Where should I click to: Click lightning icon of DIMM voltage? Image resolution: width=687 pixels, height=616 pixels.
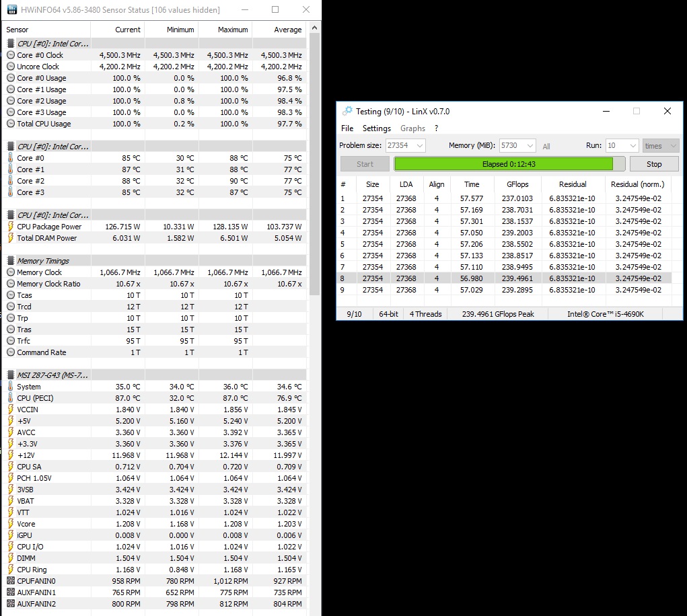point(11,557)
